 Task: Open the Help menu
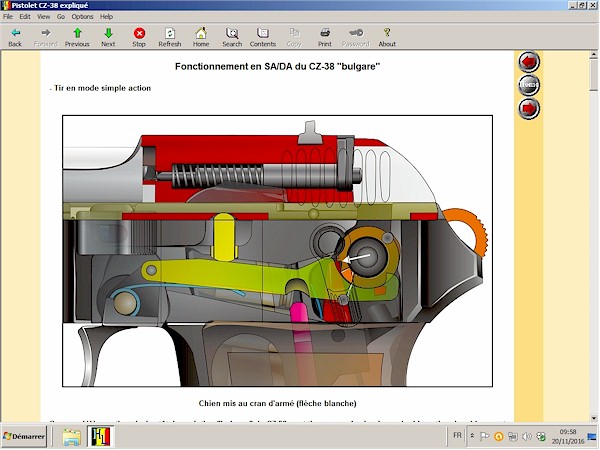[106, 16]
